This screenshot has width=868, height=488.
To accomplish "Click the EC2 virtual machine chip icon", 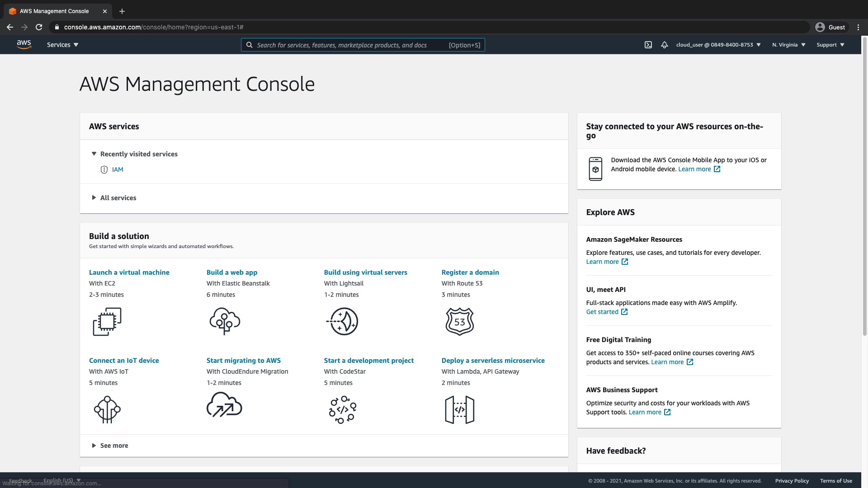I will pos(107,322).
